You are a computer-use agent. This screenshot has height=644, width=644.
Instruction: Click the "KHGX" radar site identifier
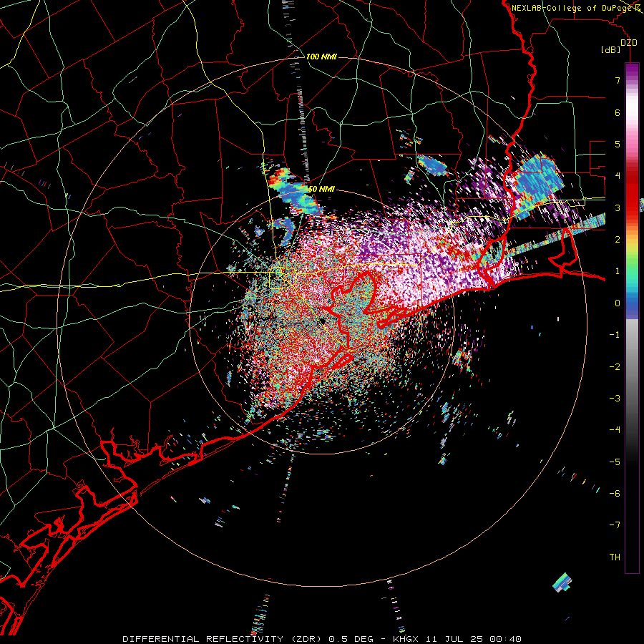coord(406,639)
